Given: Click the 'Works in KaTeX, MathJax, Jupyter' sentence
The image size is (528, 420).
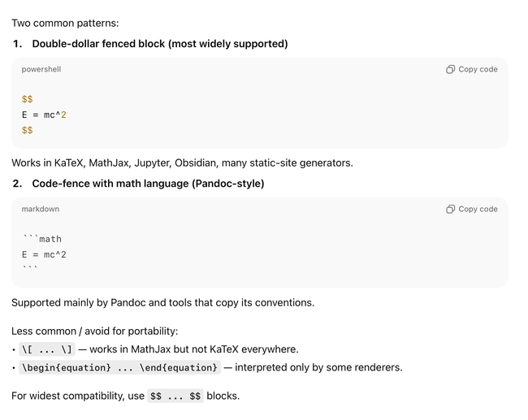Looking at the screenshot, I should tap(182, 162).
